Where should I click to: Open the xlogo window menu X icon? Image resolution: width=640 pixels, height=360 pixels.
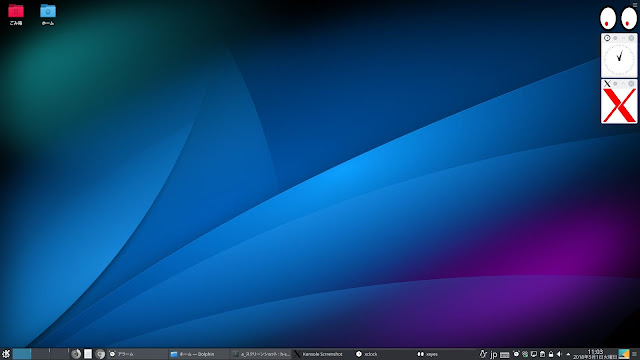pyautogui.click(x=607, y=84)
